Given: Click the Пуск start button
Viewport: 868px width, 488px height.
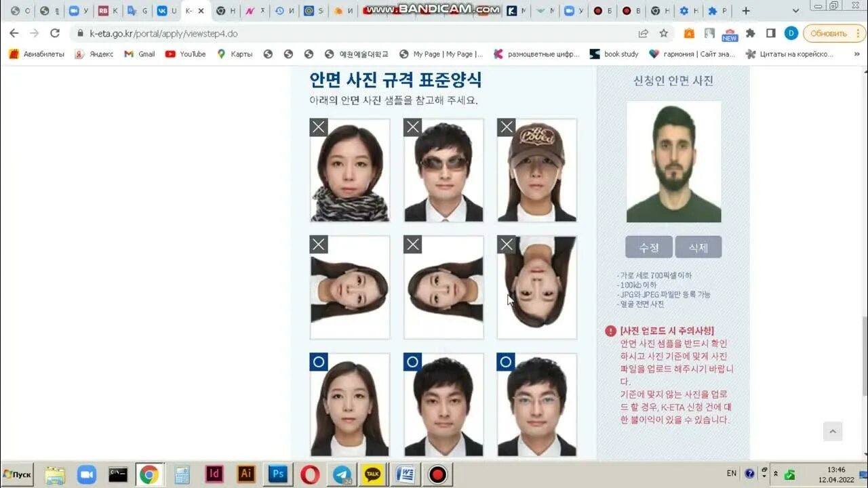Looking at the screenshot, I should (x=18, y=474).
